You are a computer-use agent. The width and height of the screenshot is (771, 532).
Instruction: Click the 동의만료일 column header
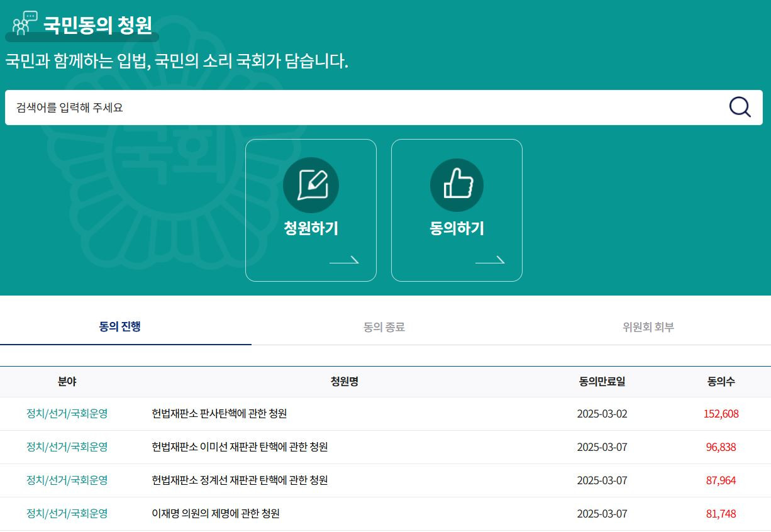602,381
